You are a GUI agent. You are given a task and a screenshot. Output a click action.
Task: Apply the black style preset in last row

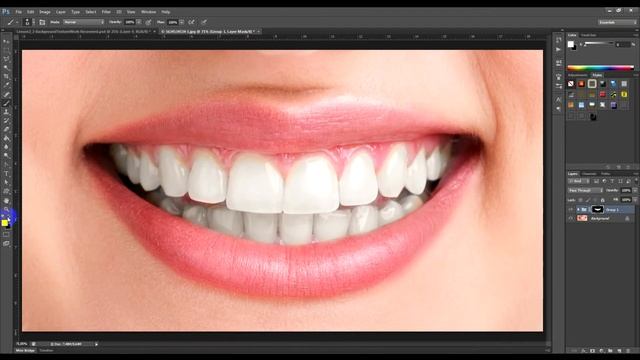pos(593,117)
